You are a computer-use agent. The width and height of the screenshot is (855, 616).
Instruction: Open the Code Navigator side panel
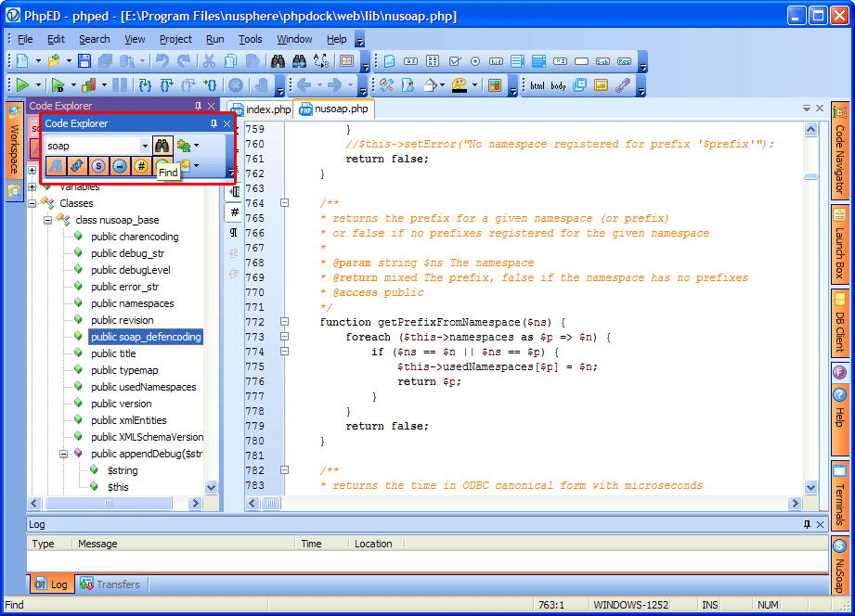(x=840, y=150)
